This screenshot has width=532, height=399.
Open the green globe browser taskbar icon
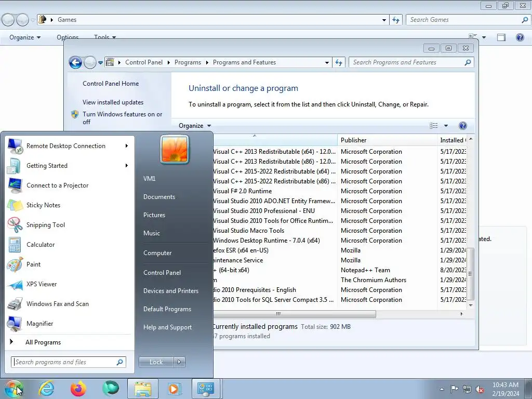point(111,389)
